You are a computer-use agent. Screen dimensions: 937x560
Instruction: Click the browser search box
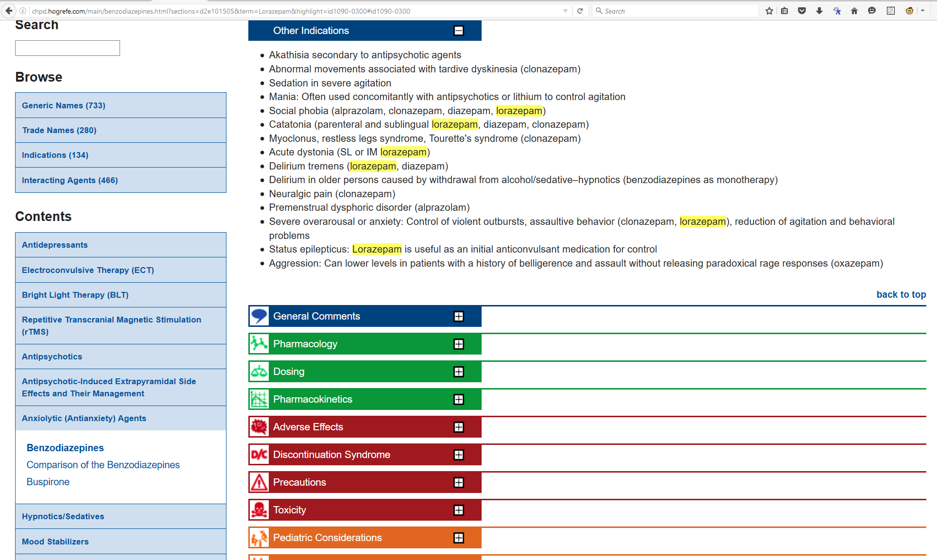(x=676, y=11)
